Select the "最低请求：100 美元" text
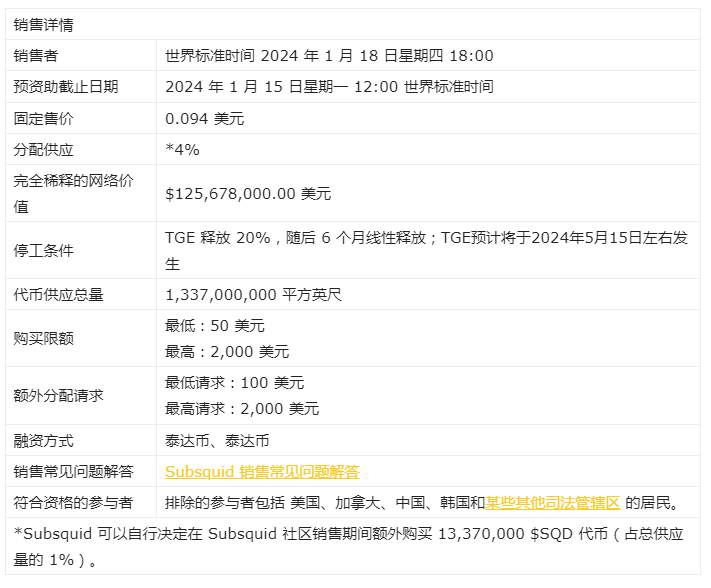 234,382
